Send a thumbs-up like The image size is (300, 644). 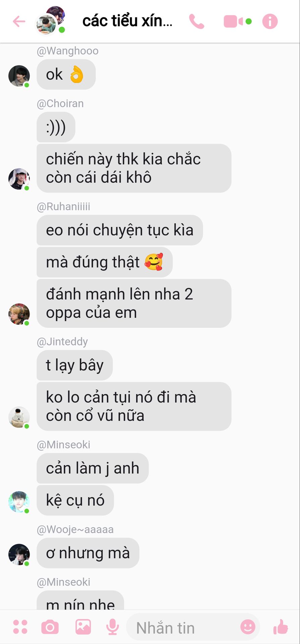pyautogui.click(x=281, y=627)
